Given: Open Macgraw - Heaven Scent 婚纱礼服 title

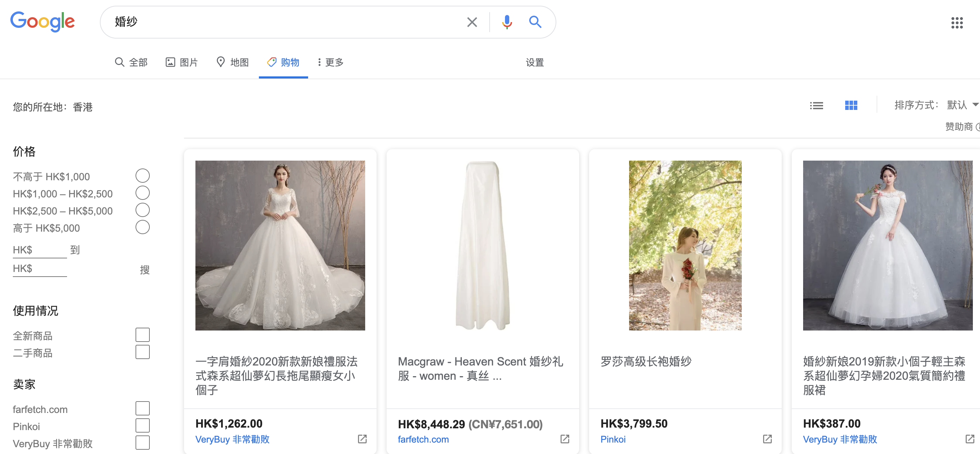Looking at the screenshot, I should (x=480, y=369).
